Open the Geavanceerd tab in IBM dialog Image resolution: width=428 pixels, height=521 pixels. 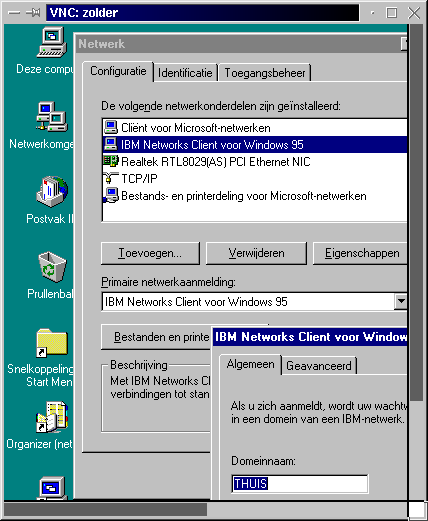(319, 366)
